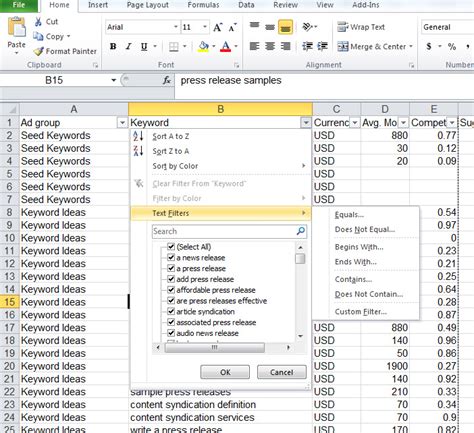Uncheck 'a news release' filter item
474x433 pixels.
171,257
